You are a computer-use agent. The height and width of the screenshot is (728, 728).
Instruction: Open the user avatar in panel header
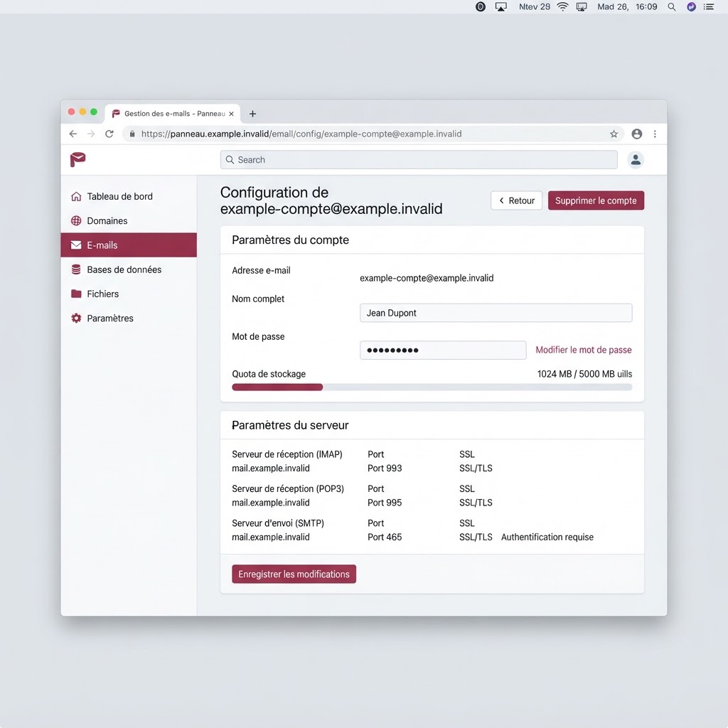point(636,160)
